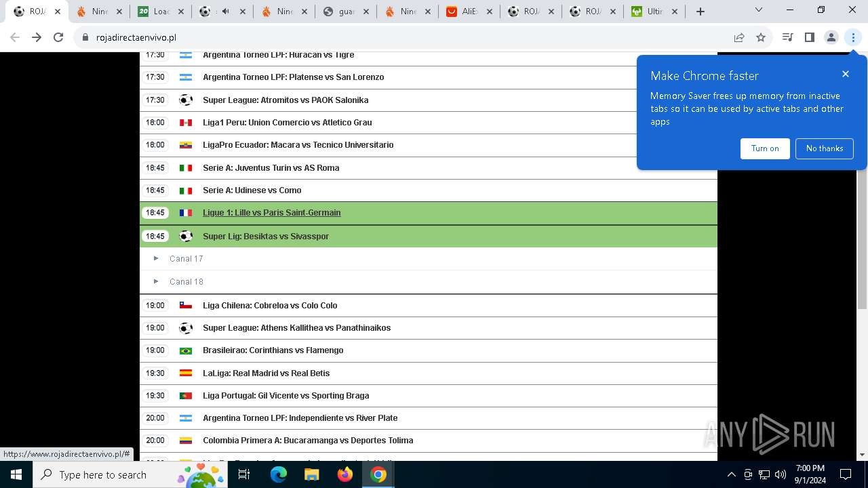Open the media controls icon in toolbar
The height and width of the screenshot is (488, 868).
(x=787, y=37)
